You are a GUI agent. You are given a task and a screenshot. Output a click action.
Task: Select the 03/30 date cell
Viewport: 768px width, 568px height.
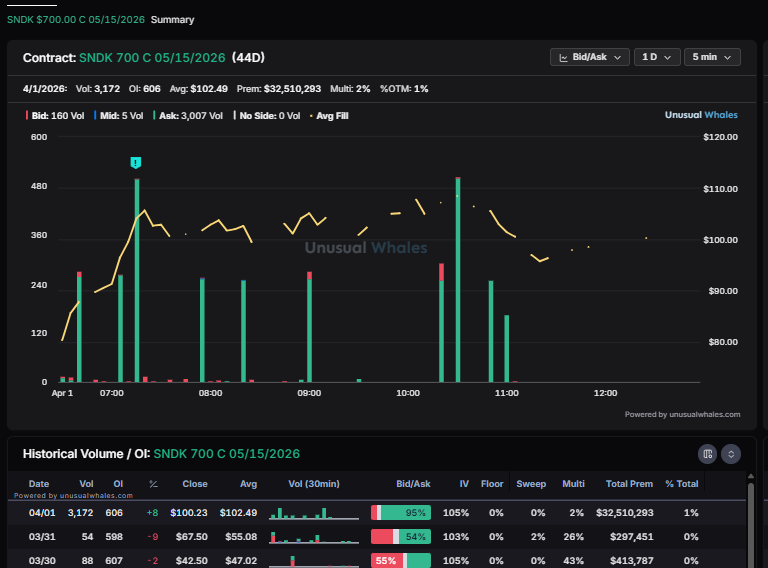[42, 561]
